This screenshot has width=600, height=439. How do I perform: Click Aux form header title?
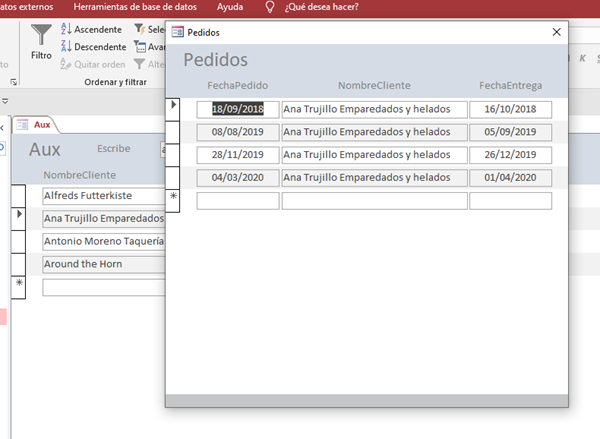[45, 149]
